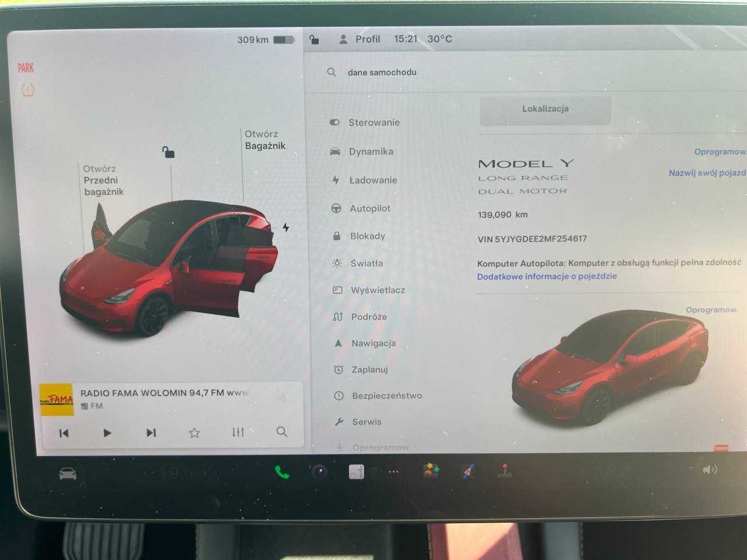Viewport: 747px width, 560px height.
Task: Open front trunk 'Otwórz Przedni bagażnik'
Action: 103,180
